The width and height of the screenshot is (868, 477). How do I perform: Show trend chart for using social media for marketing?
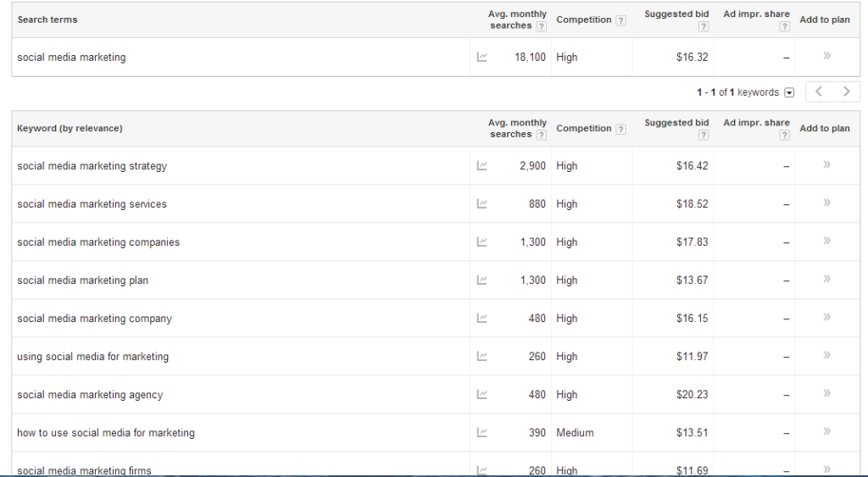click(x=481, y=357)
